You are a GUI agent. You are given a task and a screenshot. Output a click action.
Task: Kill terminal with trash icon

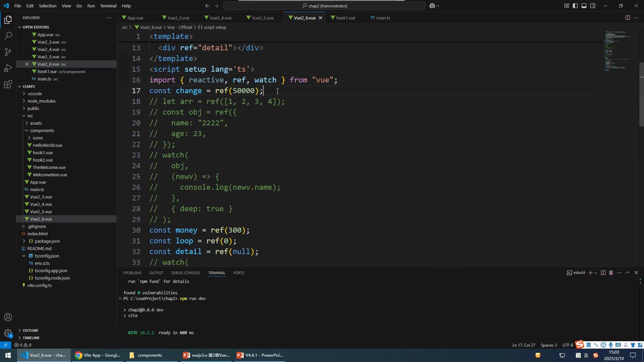tap(611, 273)
